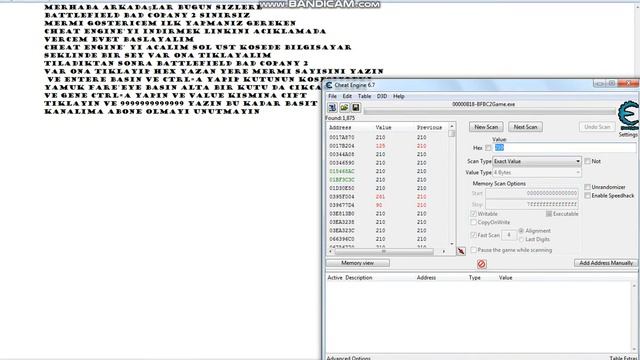This screenshot has height=360, width=640.
Task: Click the results list horizontal scrollbar
Action: [384, 251]
